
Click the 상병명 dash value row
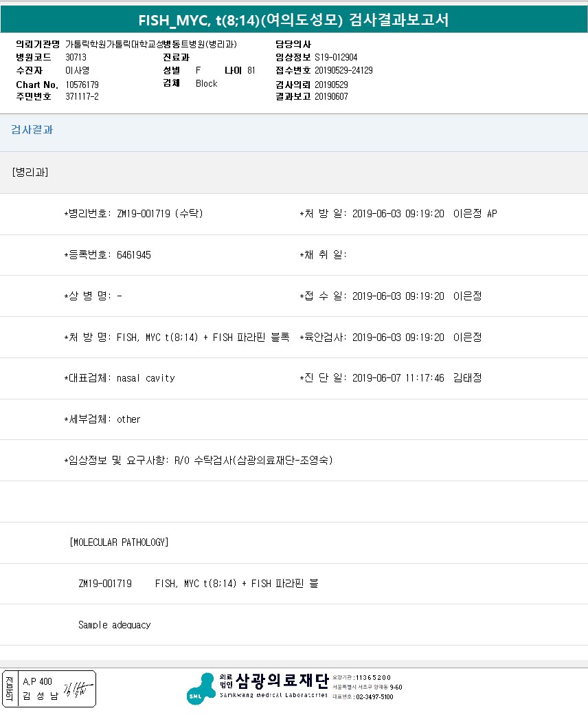(x=93, y=296)
